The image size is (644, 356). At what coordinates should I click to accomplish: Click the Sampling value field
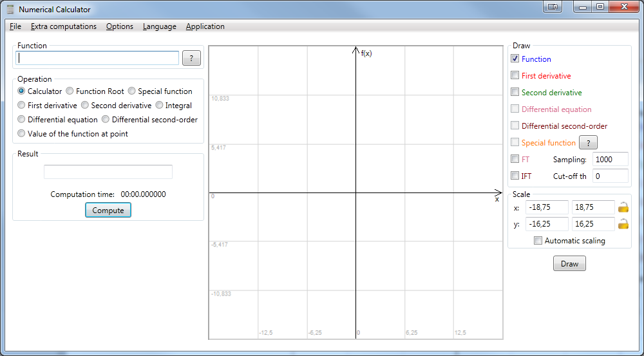tap(609, 160)
